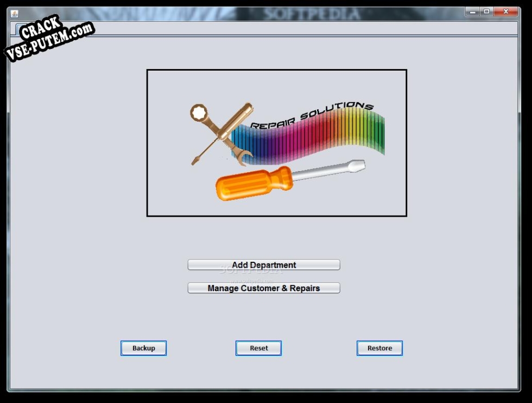Click the Java app icon in title bar
This screenshot has height=403, width=532.
pyautogui.click(x=15, y=13)
